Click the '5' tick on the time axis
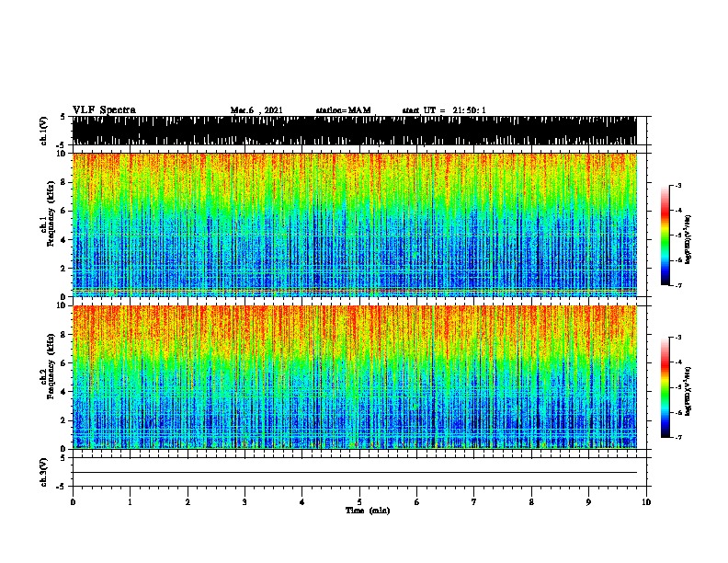728x563 pixels. click(x=359, y=502)
